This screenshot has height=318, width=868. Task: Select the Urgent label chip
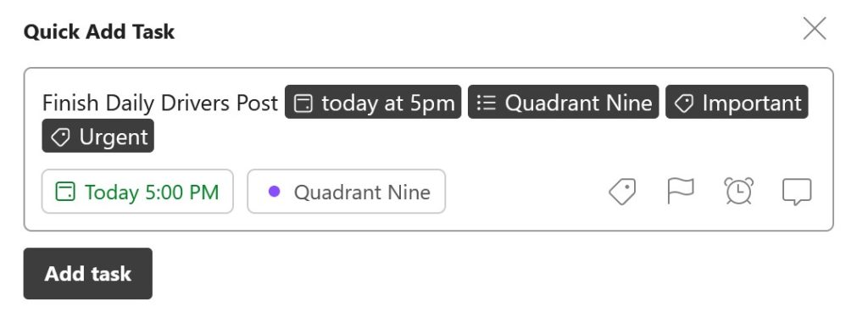[x=98, y=136]
